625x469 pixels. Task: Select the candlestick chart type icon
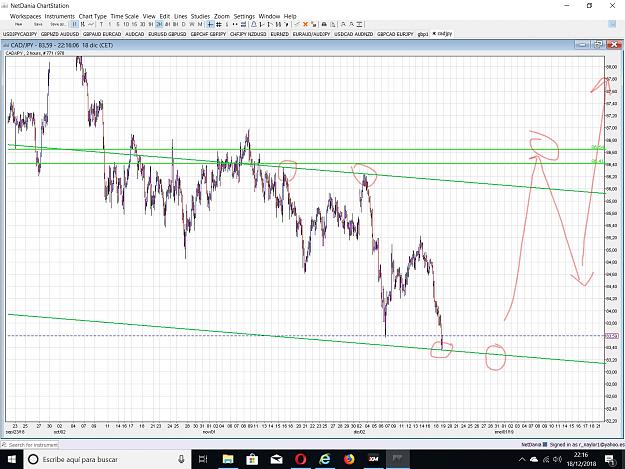click(83, 24)
